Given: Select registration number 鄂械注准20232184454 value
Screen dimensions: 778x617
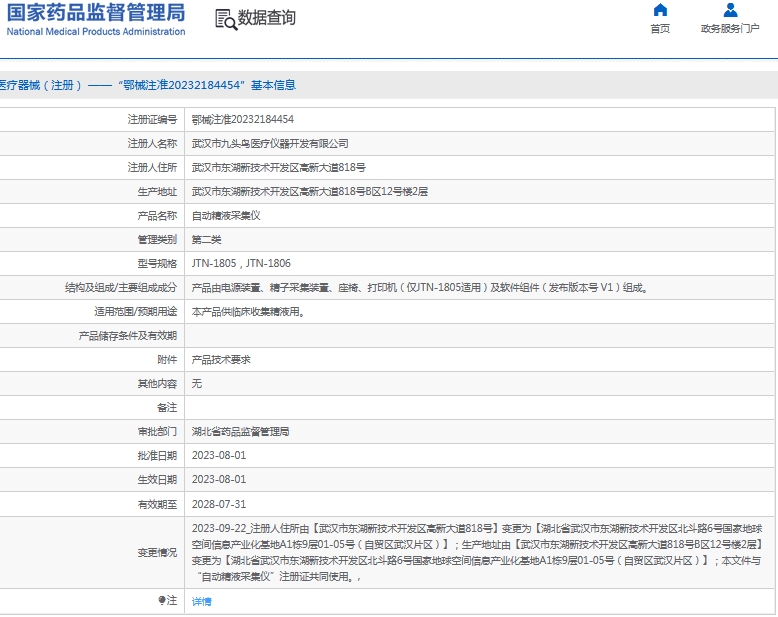Looking at the screenshot, I should [x=243, y=120].
